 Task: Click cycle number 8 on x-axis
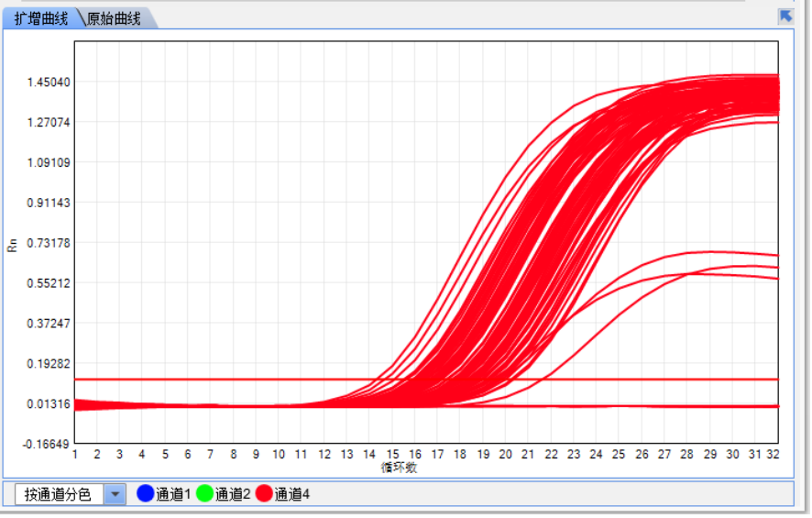click(234, 456)
